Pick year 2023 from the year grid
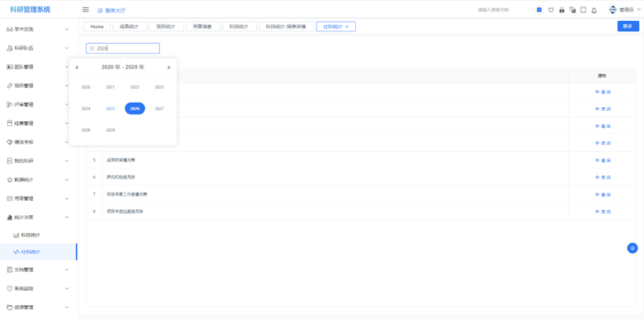Image resolution: width=644 pixels, height=320 pixels. click(x=159, y=87)
